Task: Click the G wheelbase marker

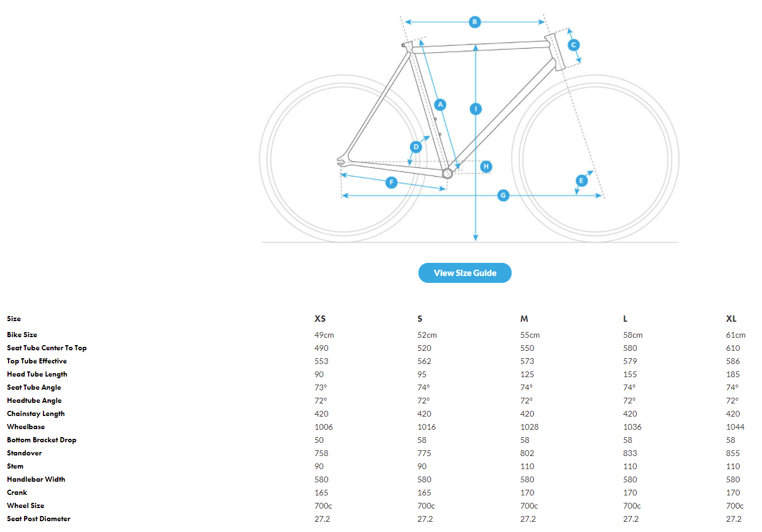Action: [503, 195]
